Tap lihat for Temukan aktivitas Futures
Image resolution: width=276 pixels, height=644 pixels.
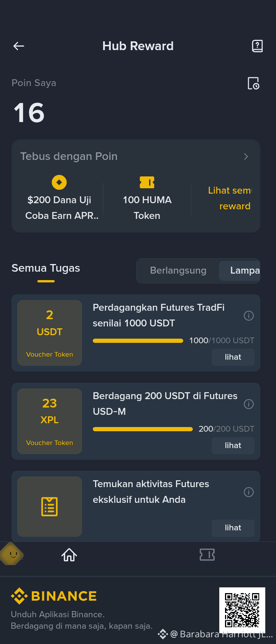coord(233,528)
